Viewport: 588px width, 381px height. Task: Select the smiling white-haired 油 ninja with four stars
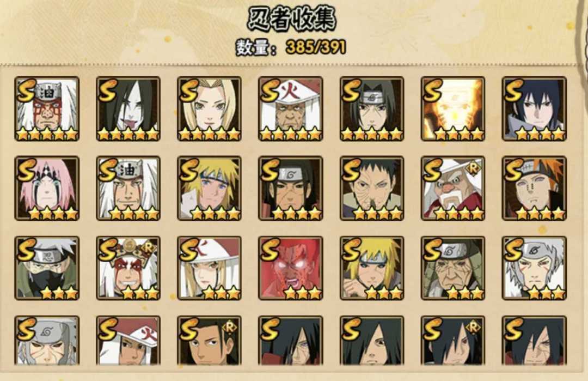coord(128,189)
